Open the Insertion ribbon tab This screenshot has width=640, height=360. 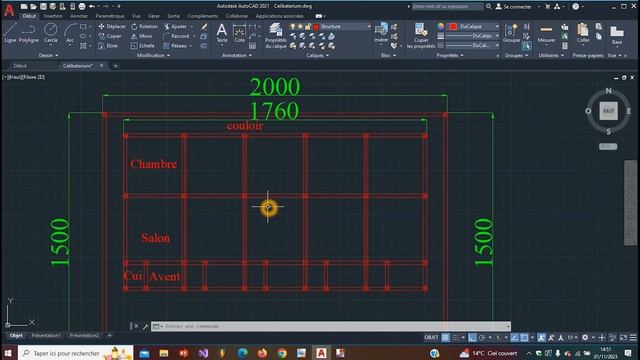tap(53, 16)
